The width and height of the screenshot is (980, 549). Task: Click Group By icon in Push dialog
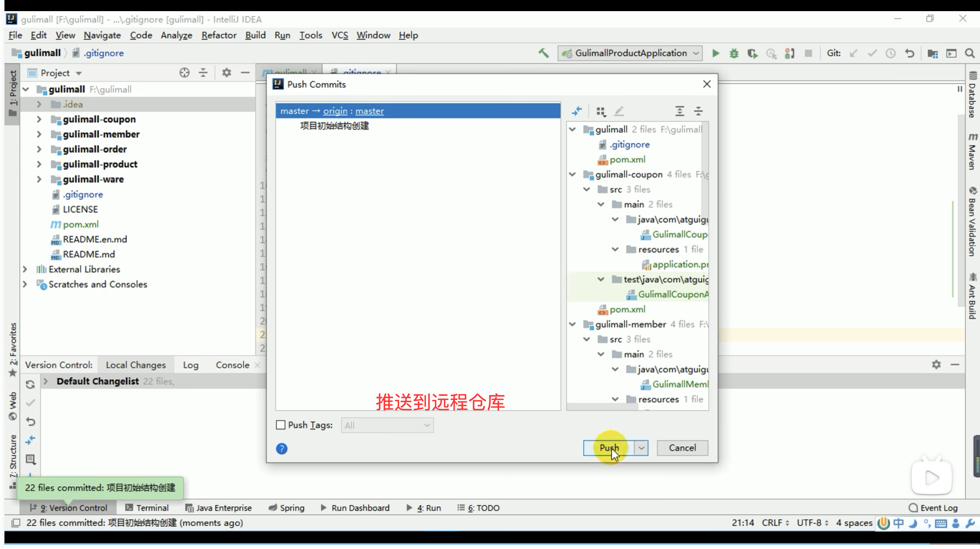click(601, 111)
